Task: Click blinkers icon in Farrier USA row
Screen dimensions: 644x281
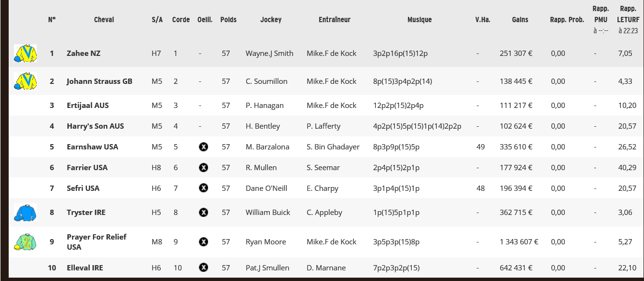Action: coord(204,168)
